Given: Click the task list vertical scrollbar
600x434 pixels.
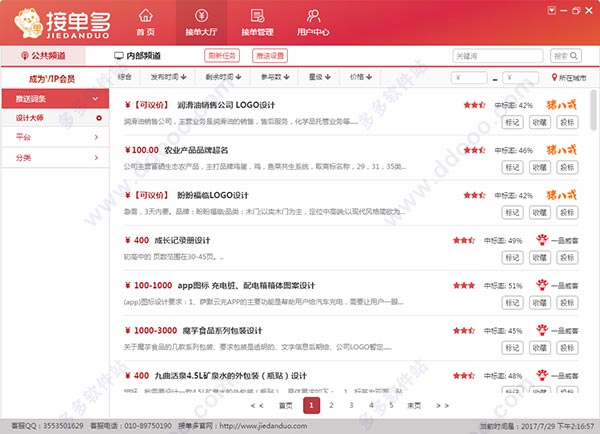Looking at the screenshot, I should point(593,110).
